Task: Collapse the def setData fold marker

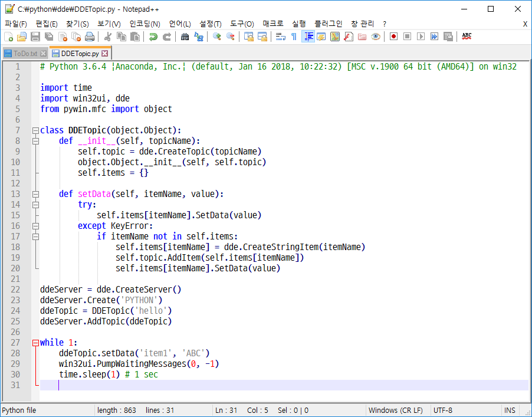Action: point(35,194)
